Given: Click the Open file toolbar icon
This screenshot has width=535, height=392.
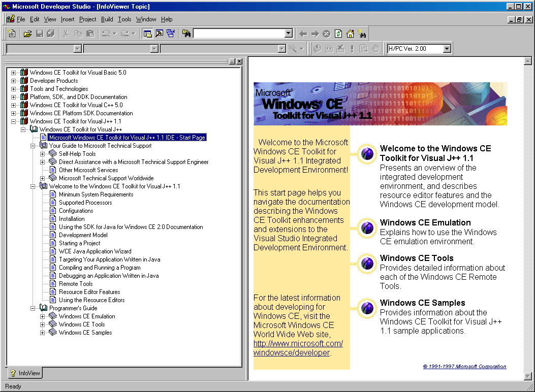Looking at the screenshot, I should (x=27, y=34).
